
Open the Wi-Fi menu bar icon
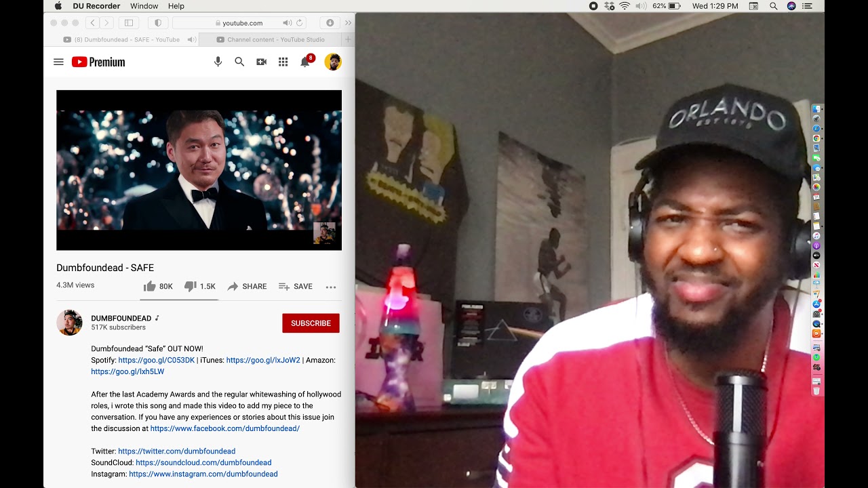(x=625, y=6)
